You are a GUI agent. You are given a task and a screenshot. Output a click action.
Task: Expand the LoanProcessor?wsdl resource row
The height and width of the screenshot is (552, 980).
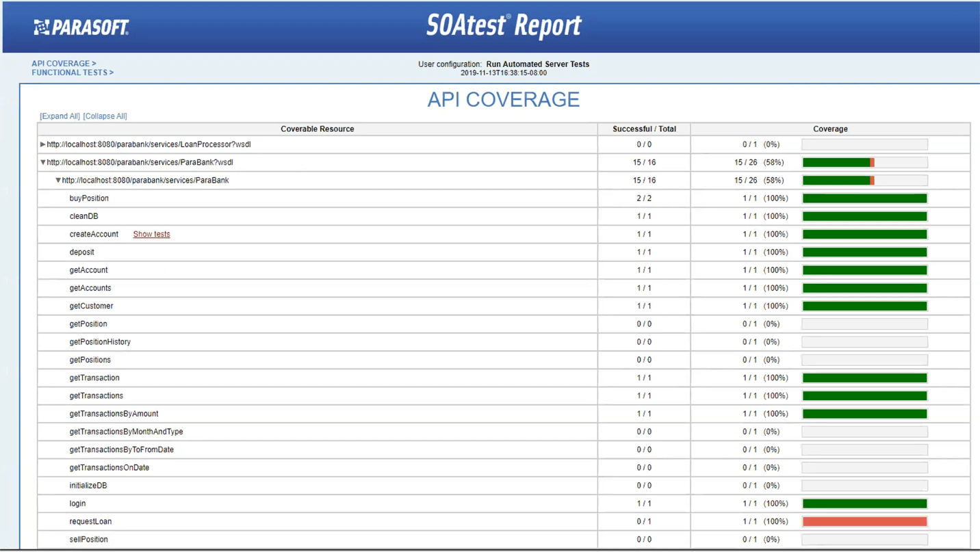(42, 144)
